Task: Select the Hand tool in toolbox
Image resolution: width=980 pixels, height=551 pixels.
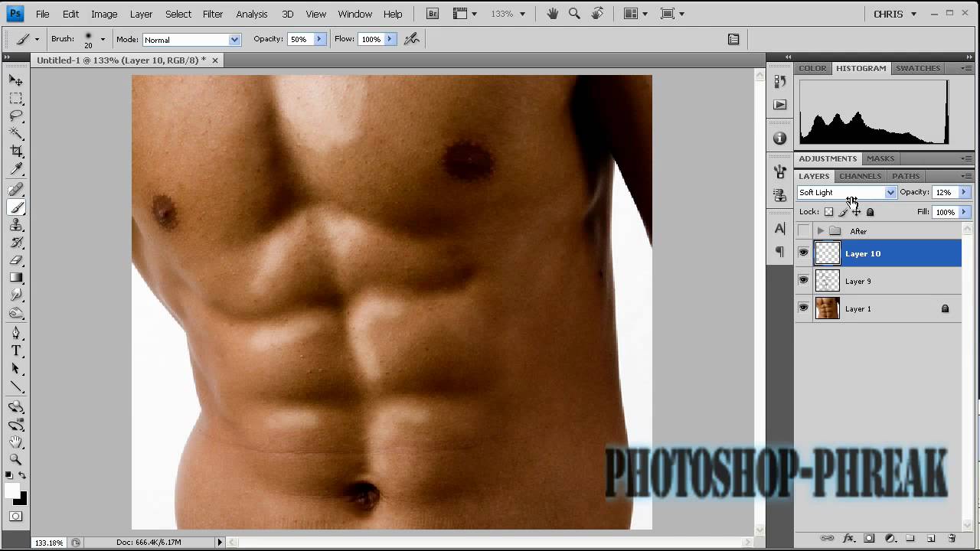Action: click(16, 442)
